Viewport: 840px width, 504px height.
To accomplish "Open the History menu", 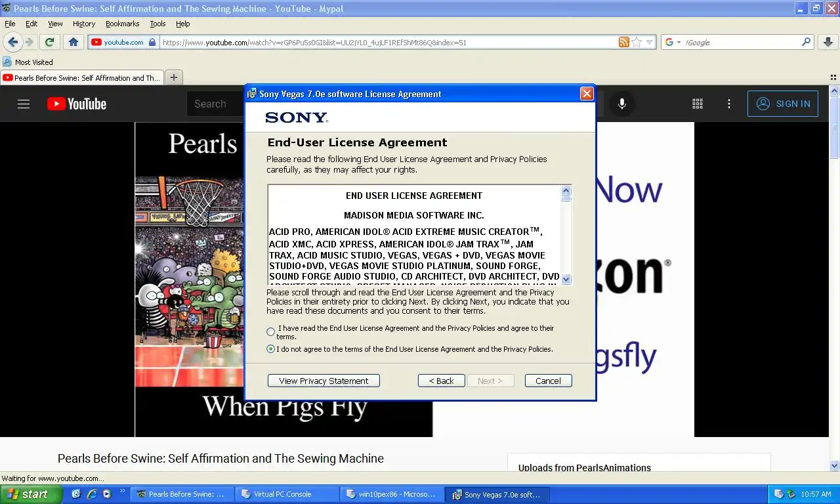I will 84,24.
